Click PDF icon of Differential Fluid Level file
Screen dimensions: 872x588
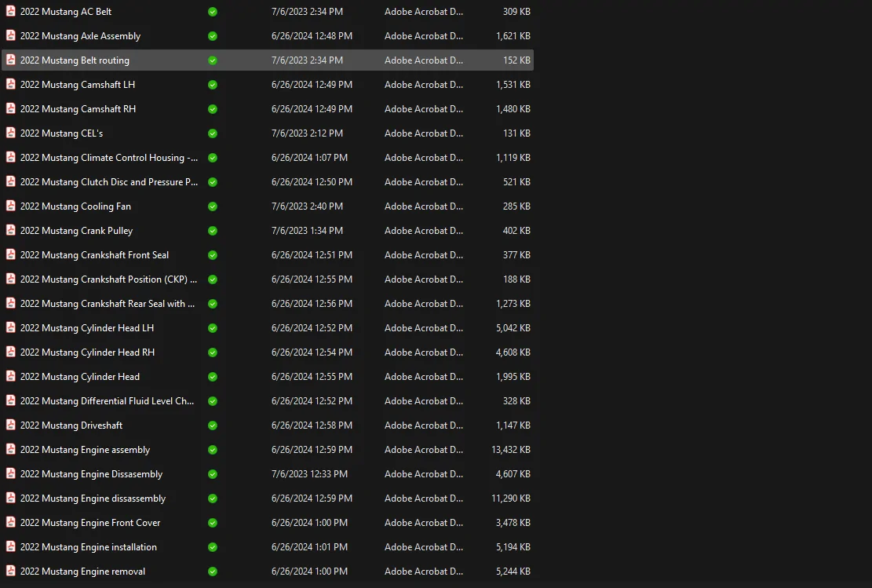tap(10, 400)
